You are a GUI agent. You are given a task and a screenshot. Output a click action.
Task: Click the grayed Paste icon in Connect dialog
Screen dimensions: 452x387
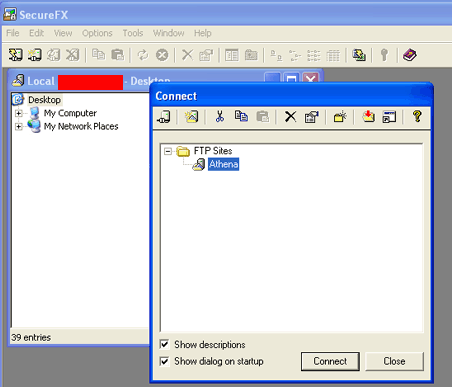[262, 117]
